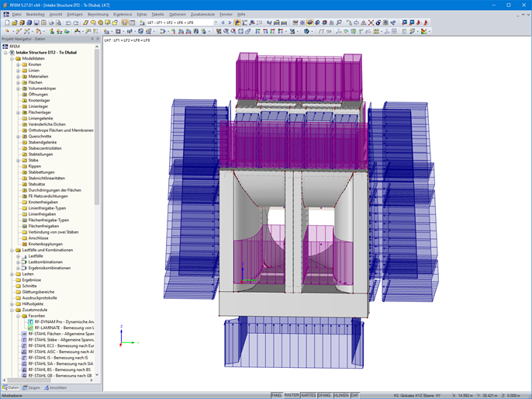Select RF-STAHL EC3 module entry

coord(61,345)
